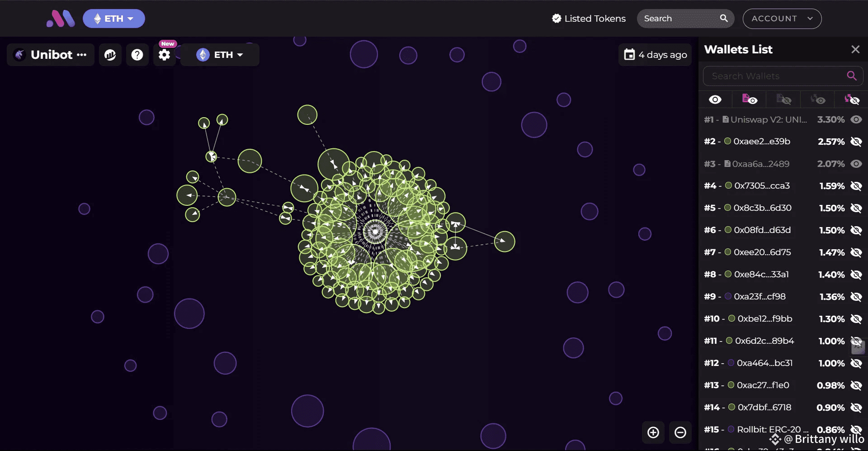Toggle visibility of #4 0x7305...cca3 wallet
Screen dimensions: 868x451
856,186
